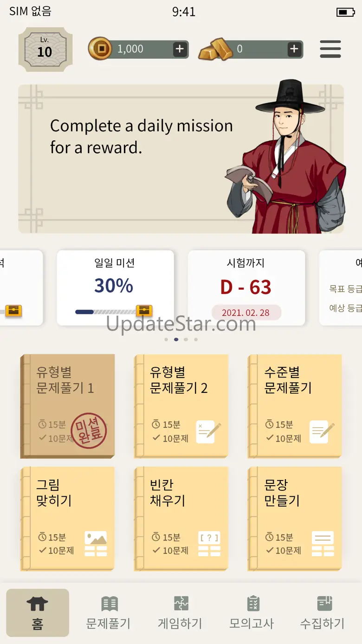
Task: Open the 문장 만들기 book
Action: coord(295,519)
